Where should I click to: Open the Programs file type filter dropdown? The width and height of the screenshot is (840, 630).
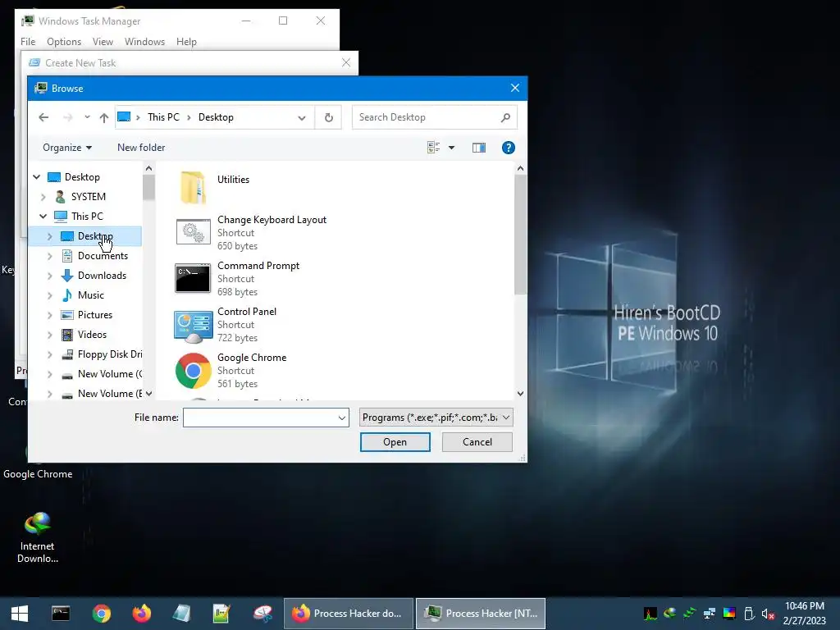(436, 418)
